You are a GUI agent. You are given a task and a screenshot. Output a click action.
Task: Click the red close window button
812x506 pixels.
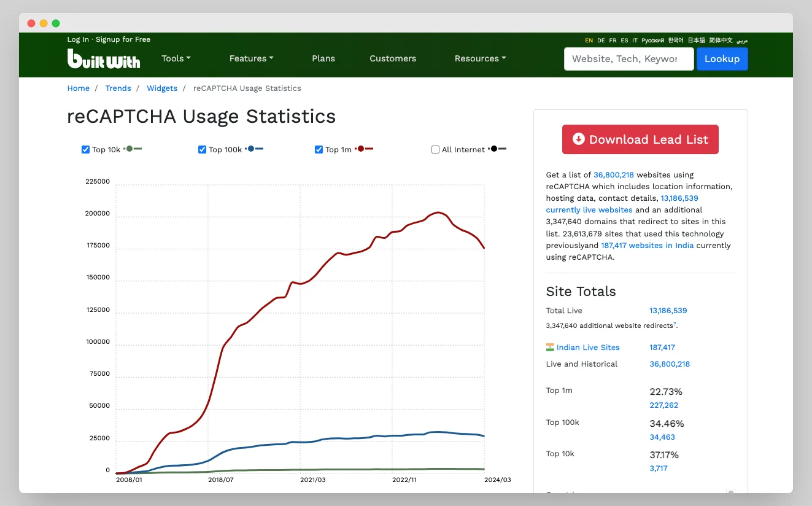31,23
